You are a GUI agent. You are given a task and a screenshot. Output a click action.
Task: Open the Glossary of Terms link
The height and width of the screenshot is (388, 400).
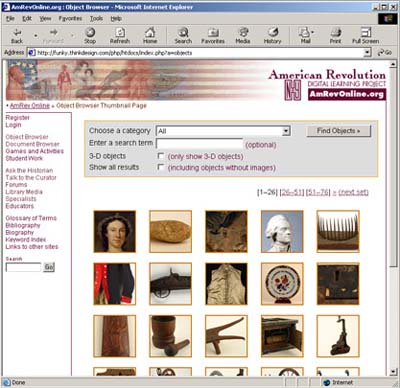[x=31, y=218]
